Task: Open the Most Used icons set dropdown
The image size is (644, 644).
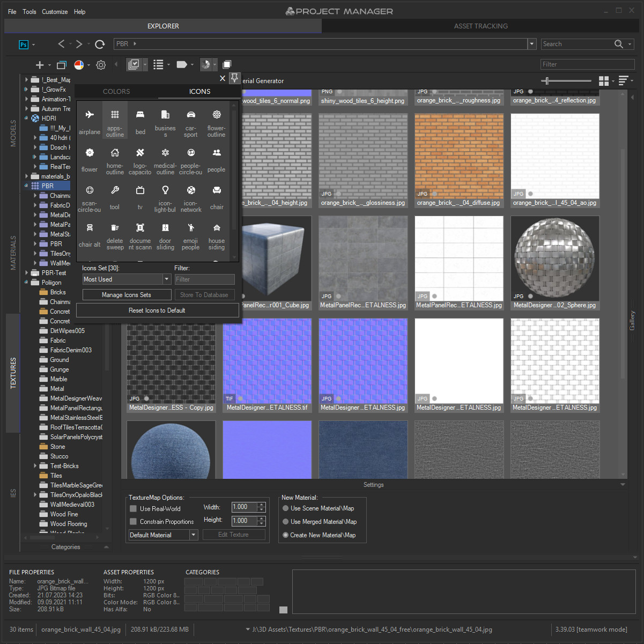Action: coord(127,279)
